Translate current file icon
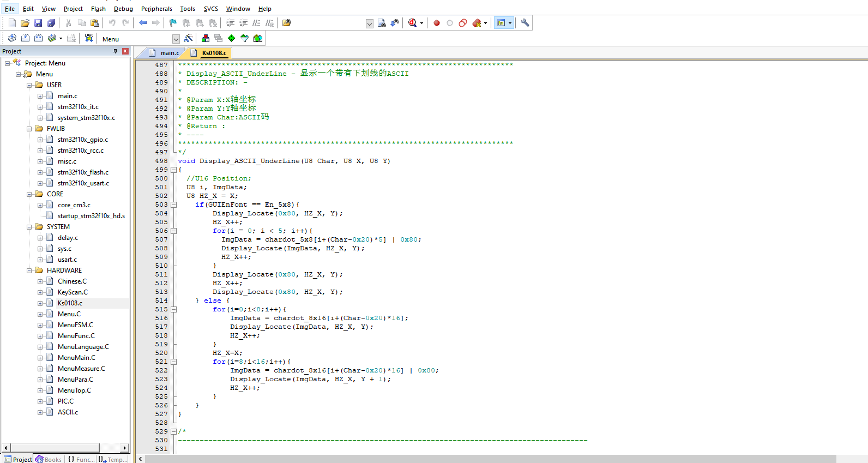The height and width of the screenshot is (463, 868). pyautogui.click(x=12, y=38)
